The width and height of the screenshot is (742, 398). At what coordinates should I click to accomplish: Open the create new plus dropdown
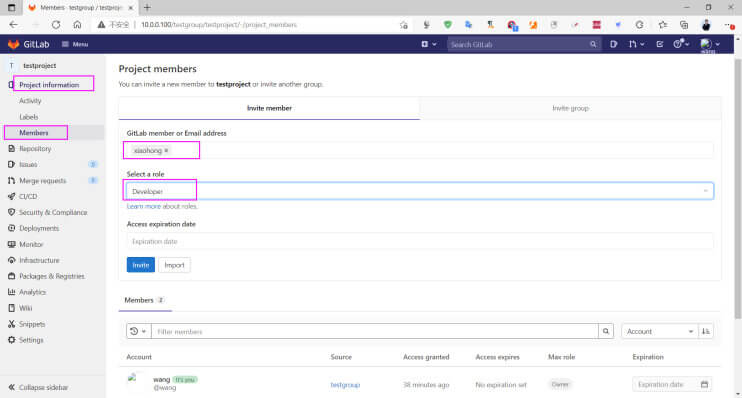point(429,44)
